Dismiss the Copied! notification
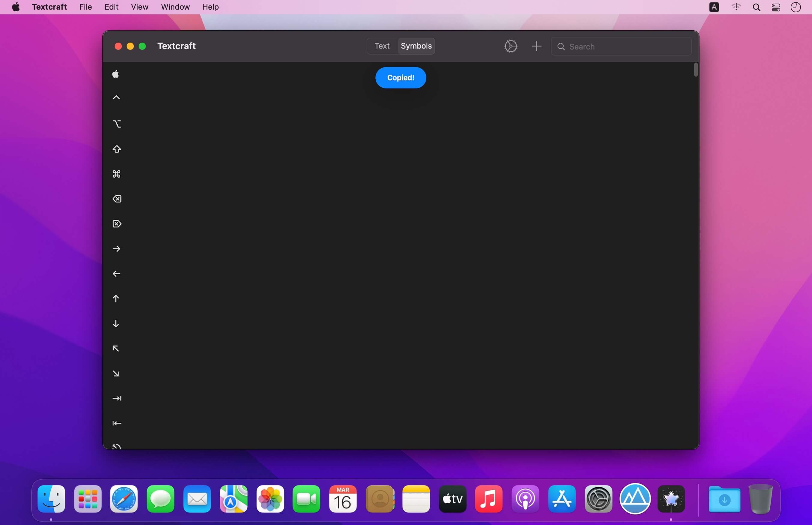The image size is (812, 525). tap(401, 78)
